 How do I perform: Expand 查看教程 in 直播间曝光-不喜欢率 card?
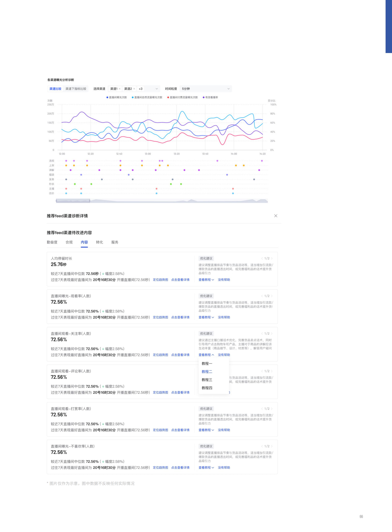tap(206, 467)
